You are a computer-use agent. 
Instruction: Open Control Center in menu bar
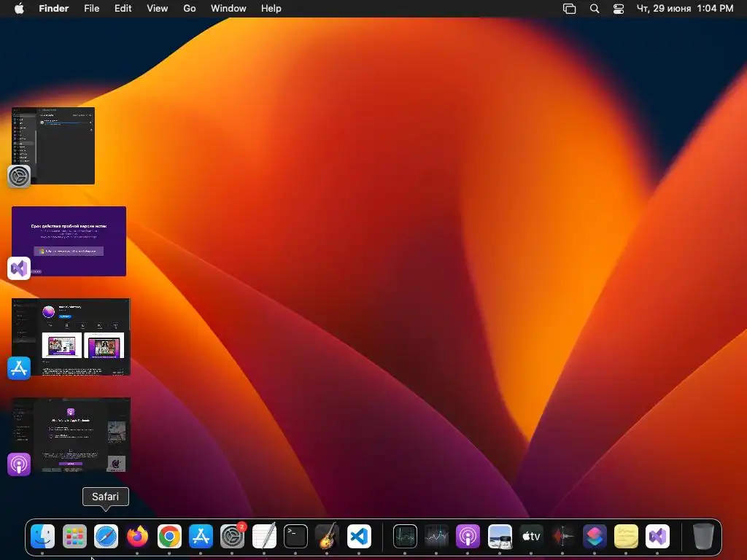pos(619,9)
